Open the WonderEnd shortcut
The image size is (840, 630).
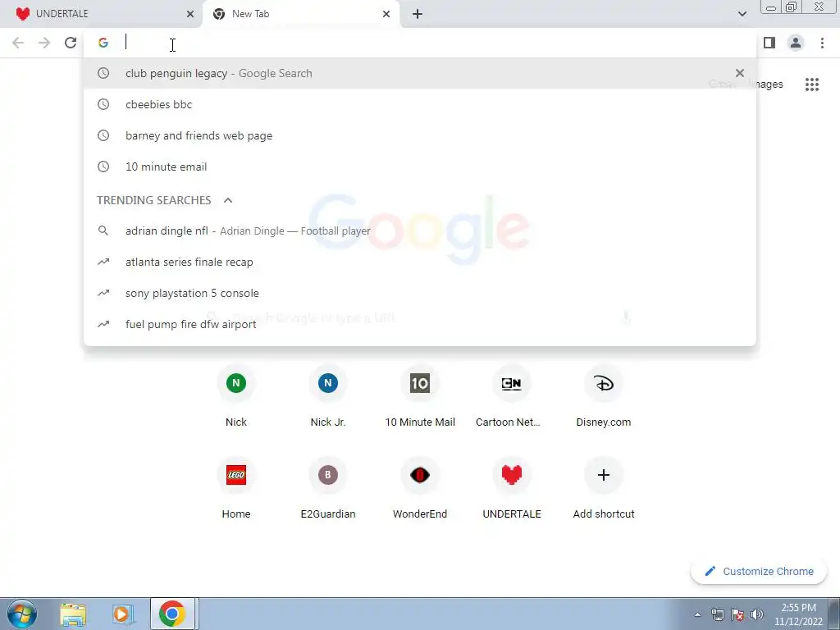click(x=420, y=488)
